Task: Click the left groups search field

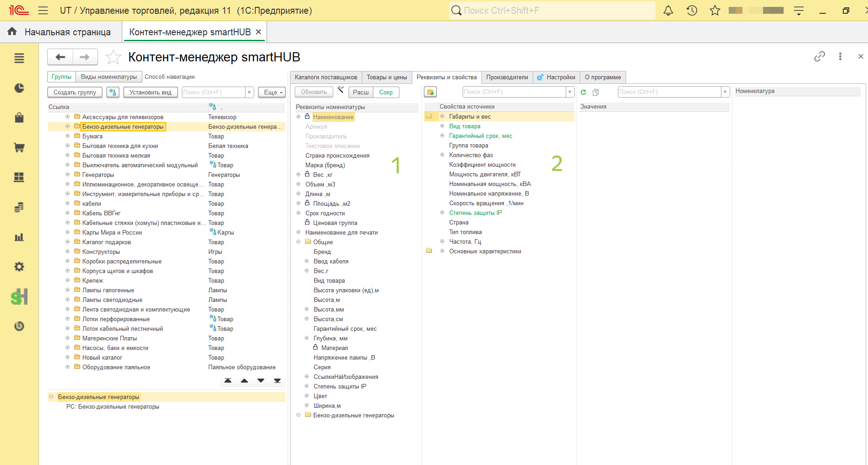Action: coord(214,92)
